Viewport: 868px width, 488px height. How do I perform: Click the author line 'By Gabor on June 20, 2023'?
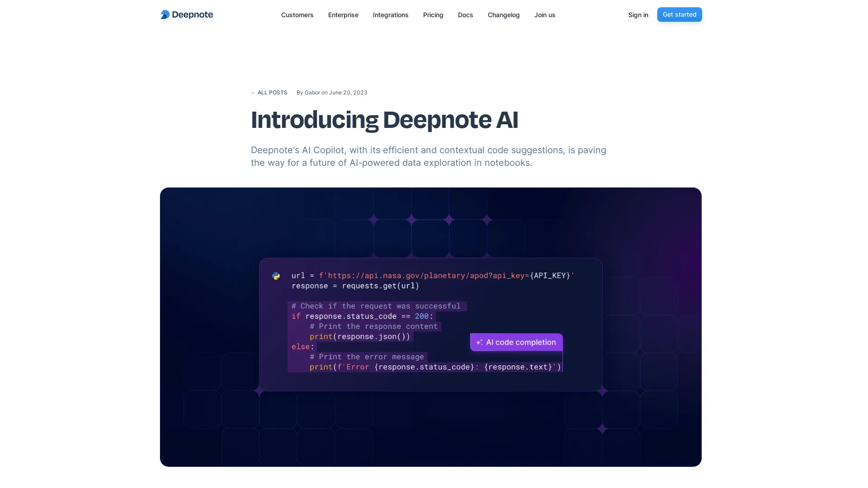coord(332,93)
